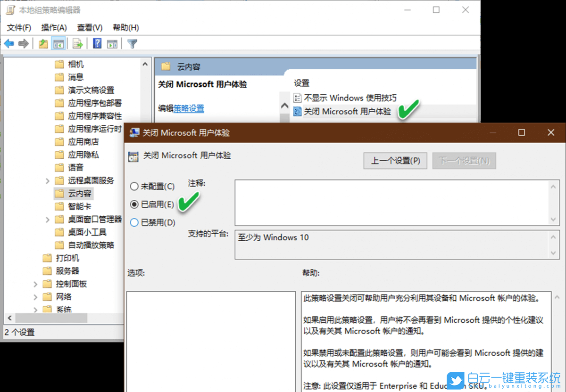The width and height of the screenshot is (566, 392).
Task: Expand the 远程桌面服务 tree node
Action: [47, 180]
